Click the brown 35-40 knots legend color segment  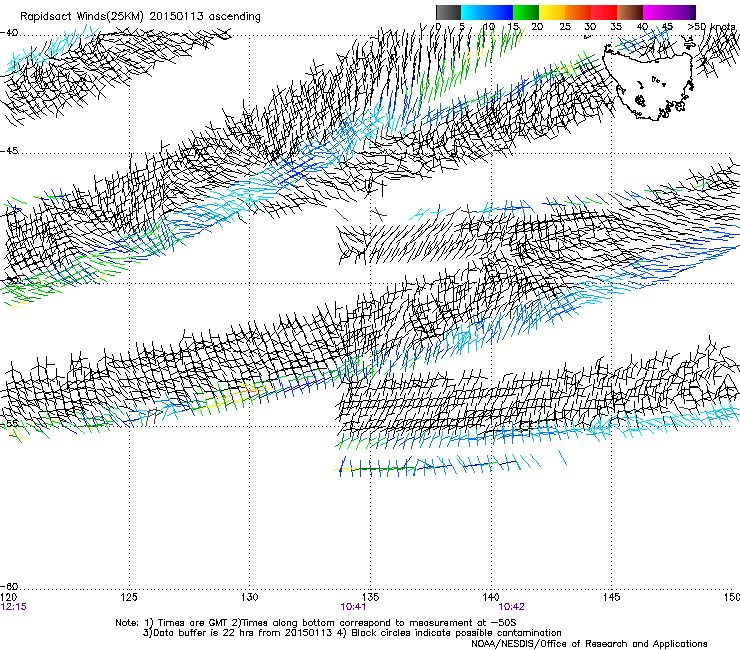click(630, 12)
